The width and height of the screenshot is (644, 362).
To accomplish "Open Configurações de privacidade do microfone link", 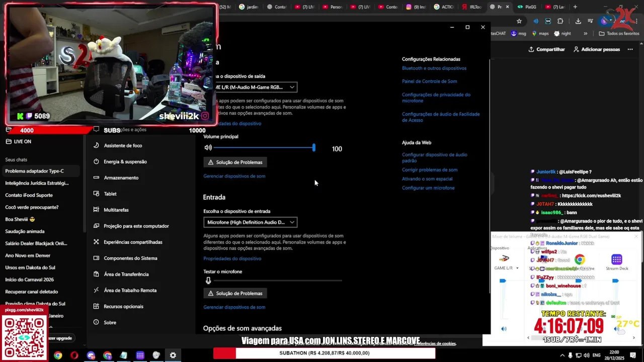I will coord(436,98).
